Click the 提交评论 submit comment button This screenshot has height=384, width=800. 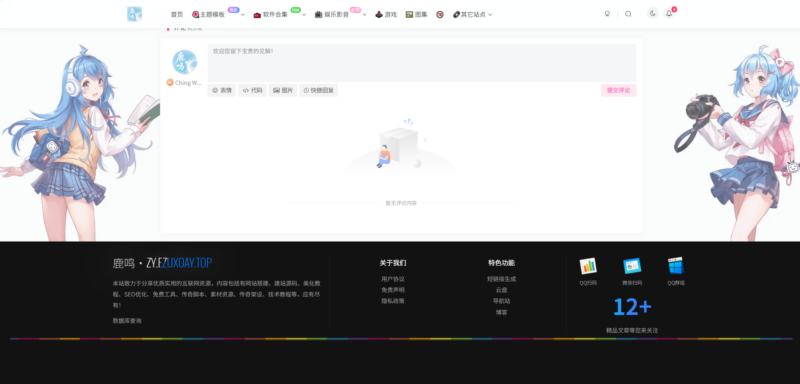pos(618,90)
